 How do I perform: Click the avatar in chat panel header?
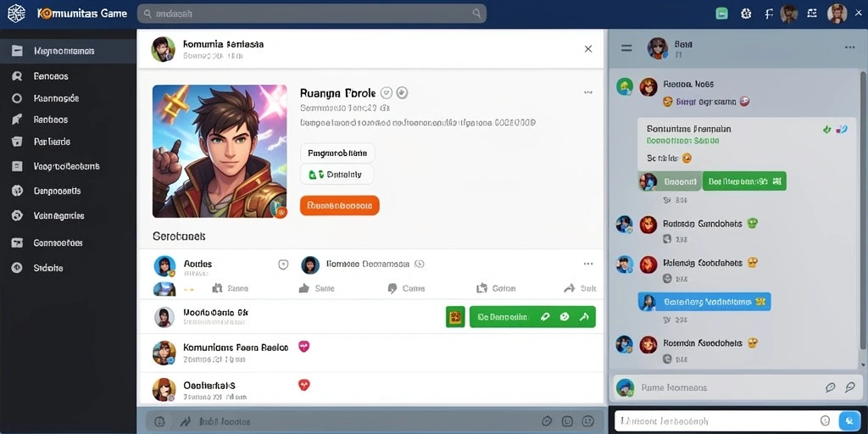click(x=658, y=48)
